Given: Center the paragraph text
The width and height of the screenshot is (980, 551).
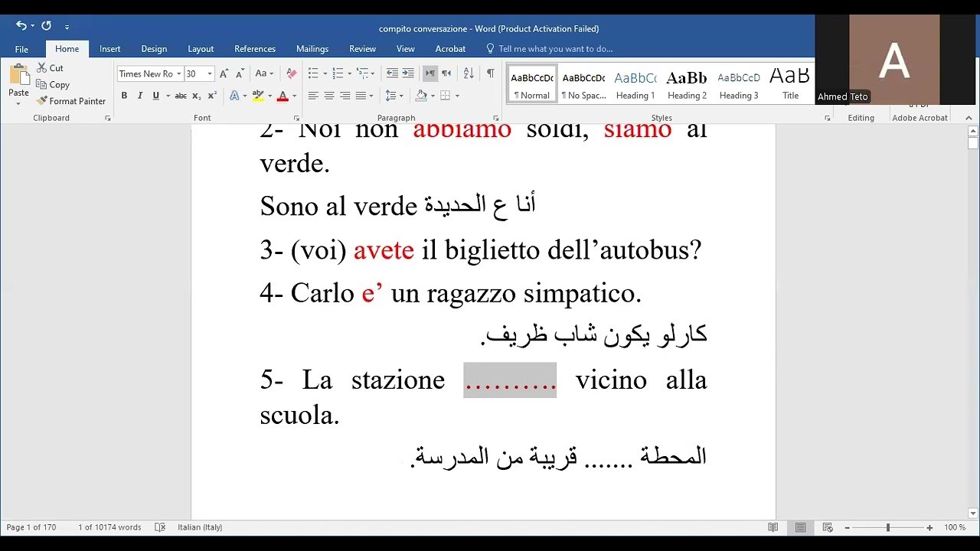Looking at the screenshot, I should click(329, 96).
